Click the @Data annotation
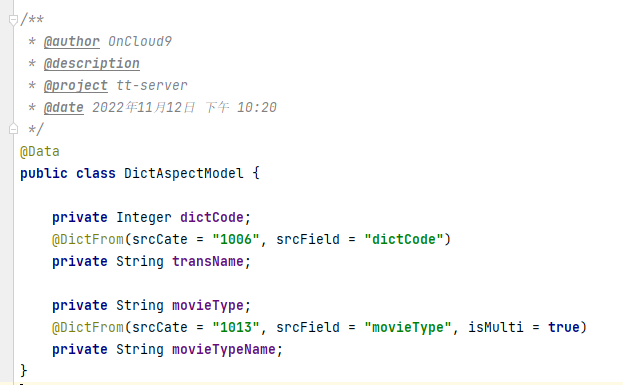623x385 pixels. click(40, 151)
